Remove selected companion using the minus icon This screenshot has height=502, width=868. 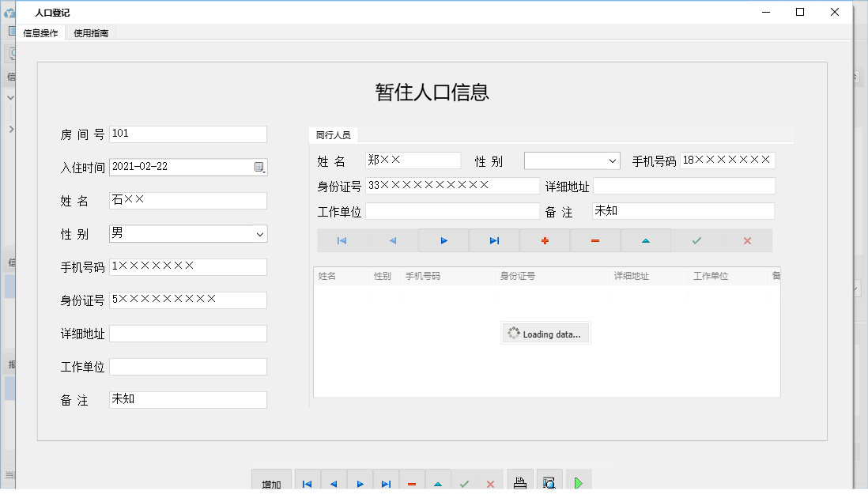pos(595,240)
